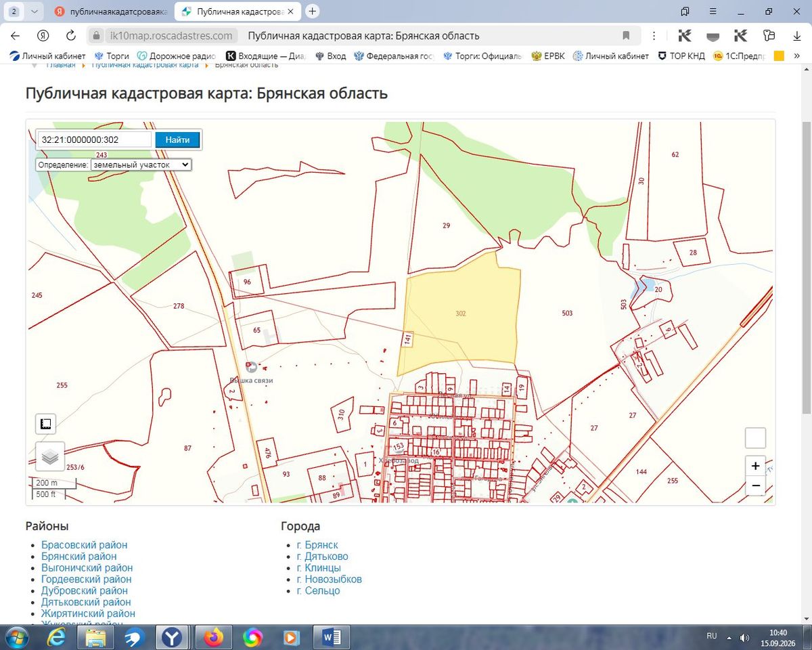Open the empty white map control button
The width and height of the screenshot is (812, 650).
[755, 438]
